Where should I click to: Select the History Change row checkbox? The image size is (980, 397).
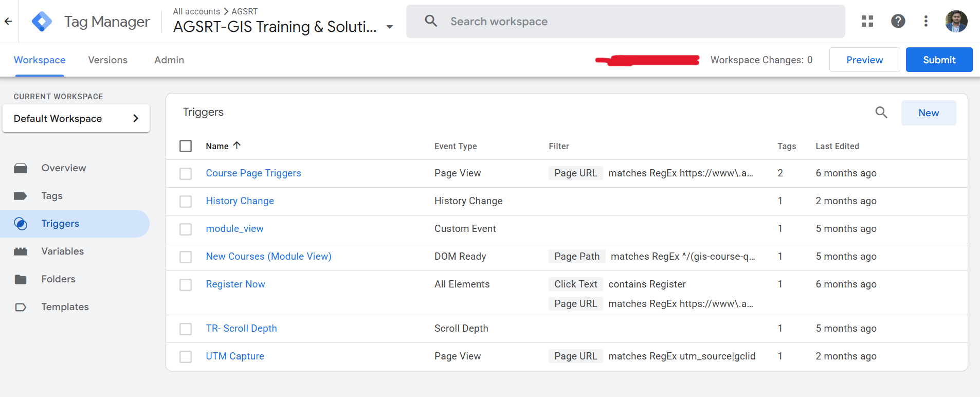(186, 202)
